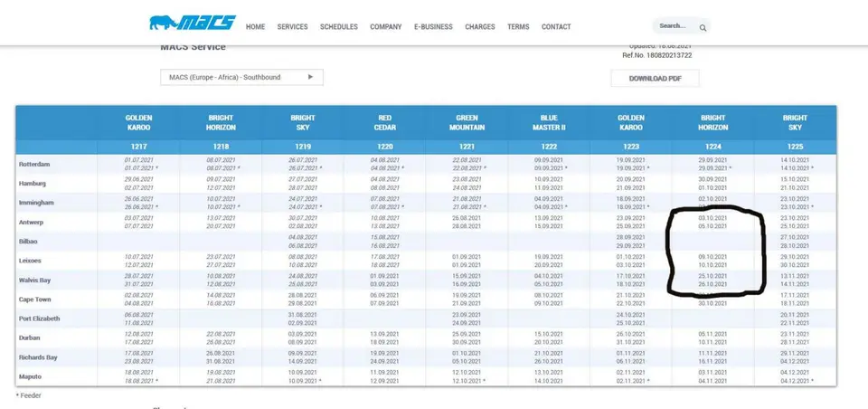Click the MACS rhino logo
Screen dimensions: 868x409
(192, 23)
